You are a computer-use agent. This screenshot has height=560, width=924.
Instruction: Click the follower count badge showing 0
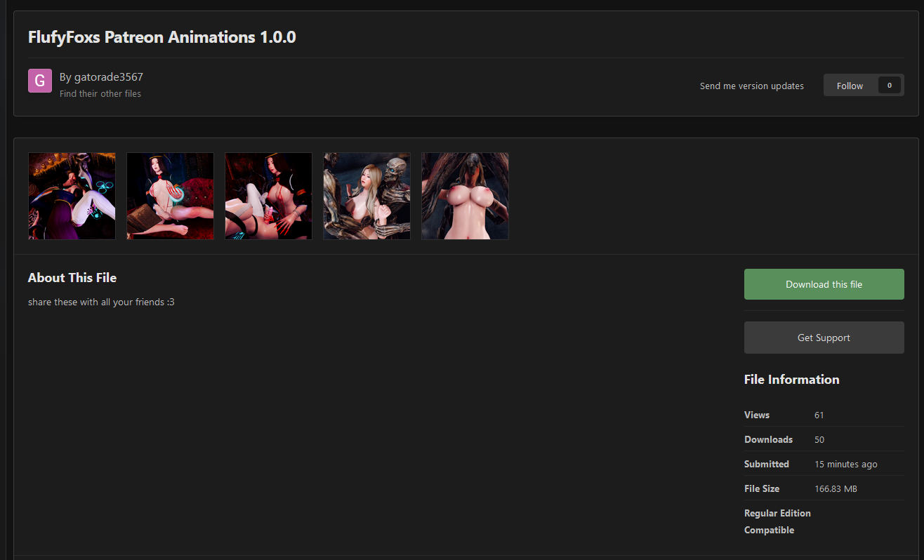[889, 86]
